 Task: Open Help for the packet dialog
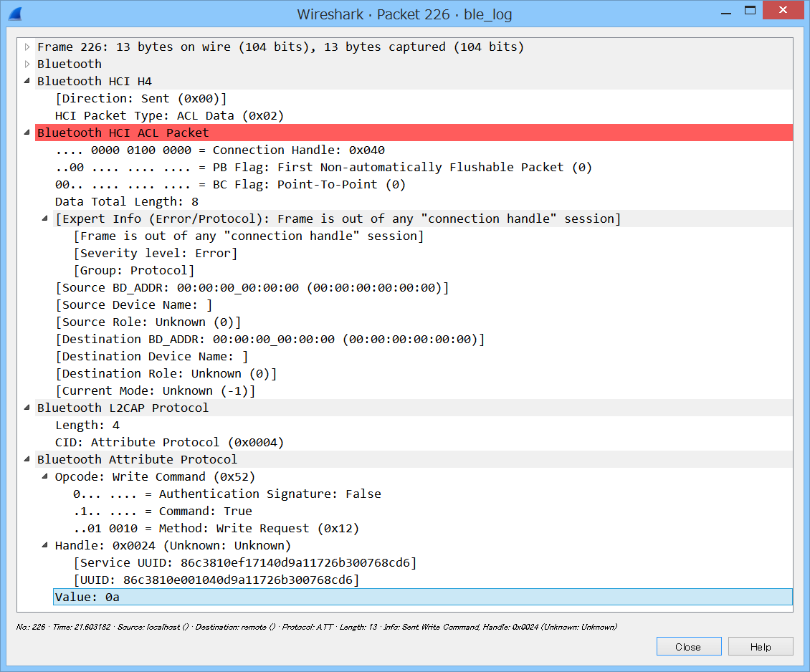[x=761, y=647]
